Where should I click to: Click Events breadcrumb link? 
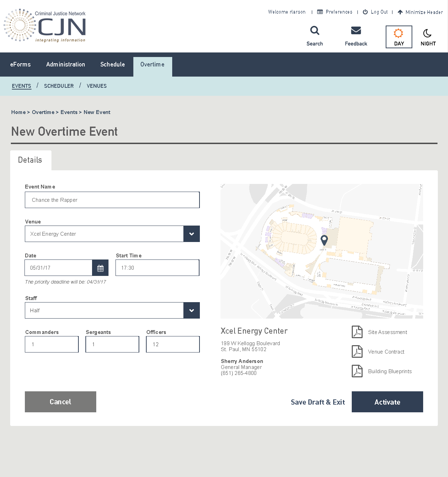[x=69, y=112]
